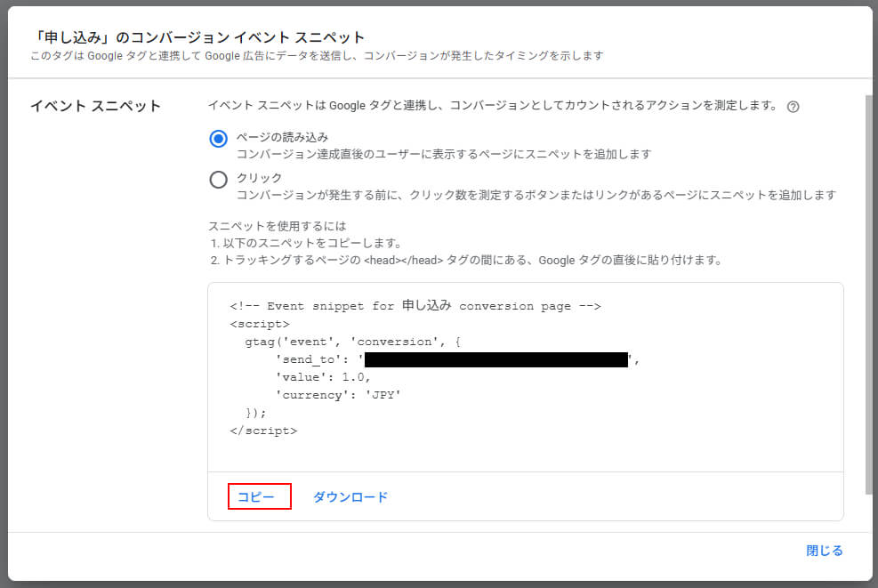The image size is (878, 588).
Task: Select the クリック radio button
Action: [x=218, y=179]
